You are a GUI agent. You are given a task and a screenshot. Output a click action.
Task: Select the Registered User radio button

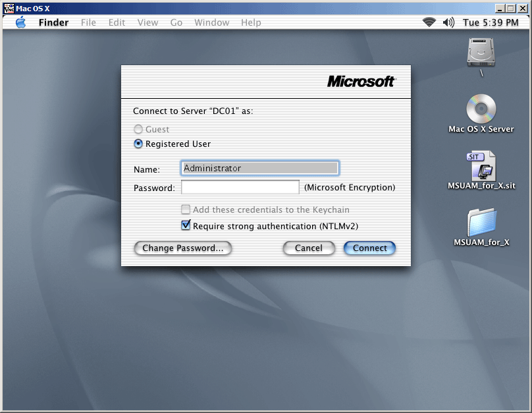pyautogui.click(x=138, y=144)
